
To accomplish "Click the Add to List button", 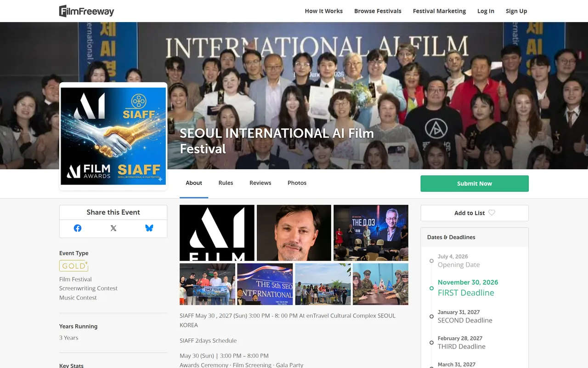I will pyautogui.click(x=475, y=213).
